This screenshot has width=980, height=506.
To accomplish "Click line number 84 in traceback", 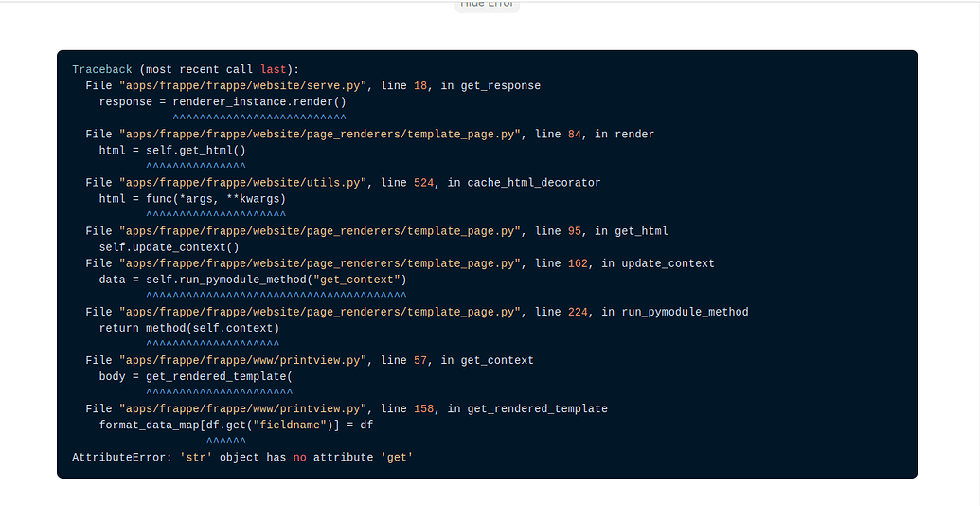I will (x=574, y=135).
